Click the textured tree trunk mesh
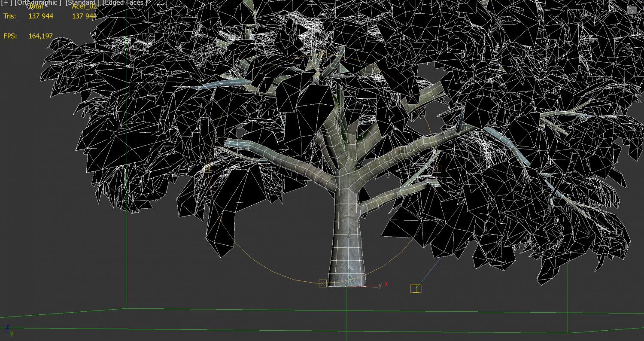The image size is (644, 341). coord(347,241)
